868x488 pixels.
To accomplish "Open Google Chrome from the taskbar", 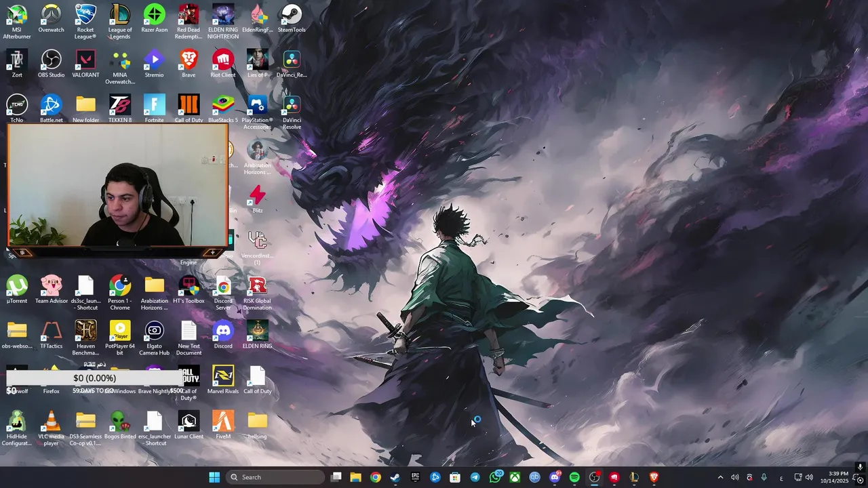I will 375,477.
